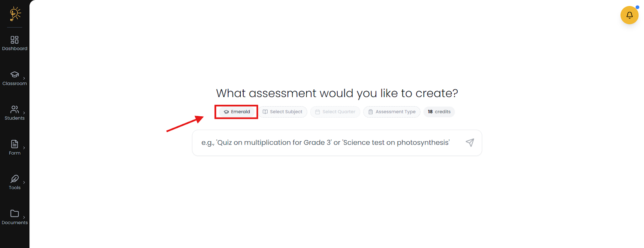The image size is (644, 248).
Task: Click the Classroom graduation cap icon
Action: pos(14,74)
